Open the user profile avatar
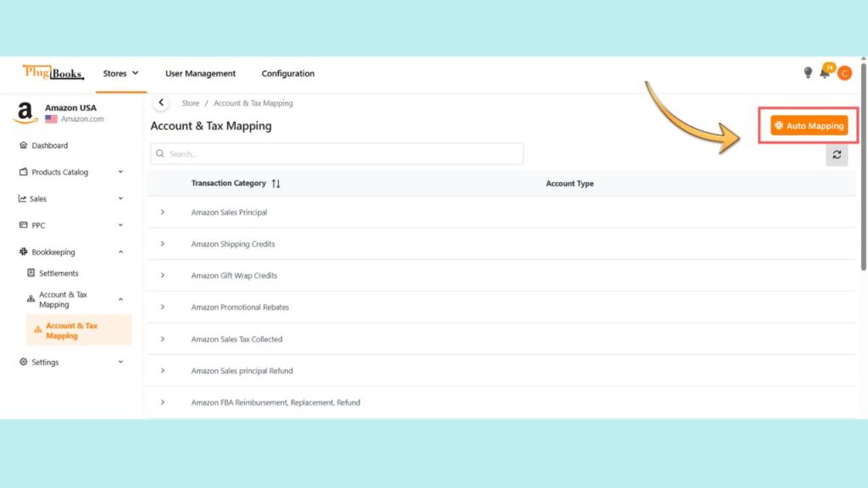The height and width of the screenshot is (488, 868). 844,73
